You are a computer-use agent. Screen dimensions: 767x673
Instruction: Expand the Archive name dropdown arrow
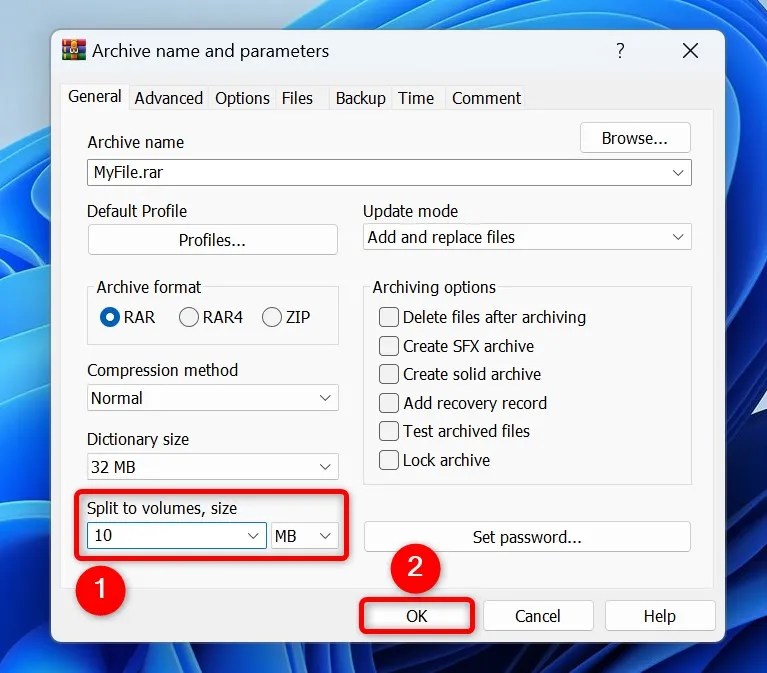[678, 173]
